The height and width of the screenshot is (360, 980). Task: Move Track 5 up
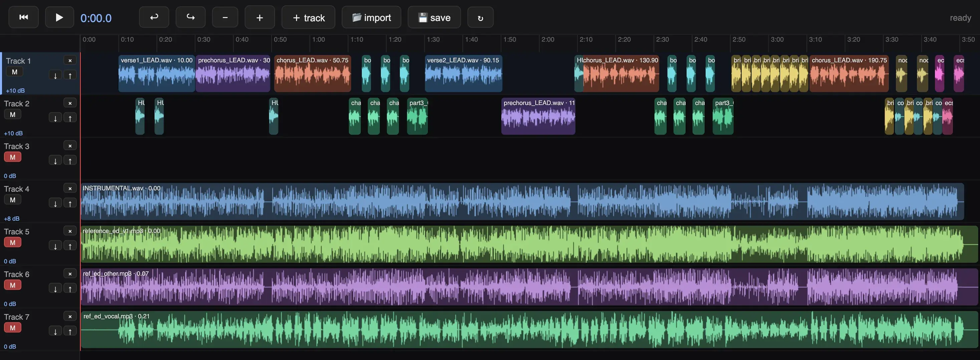[x=70, y=246]
